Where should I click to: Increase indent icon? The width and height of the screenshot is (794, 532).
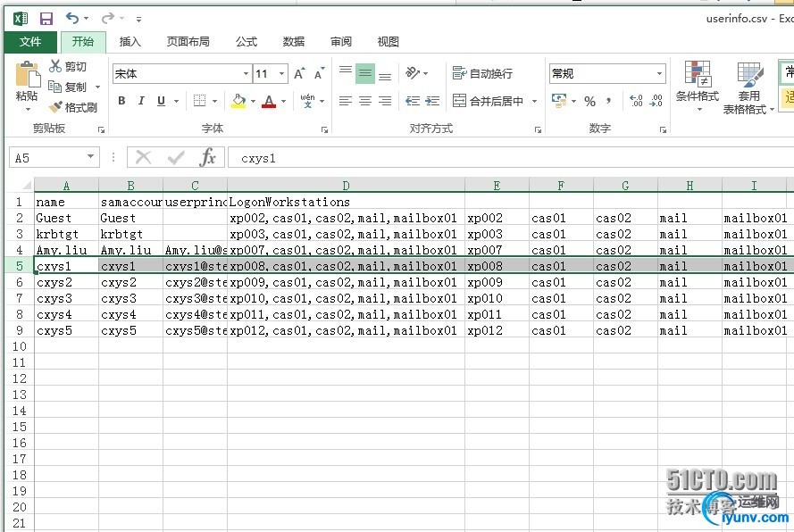[x=432, y=101]
